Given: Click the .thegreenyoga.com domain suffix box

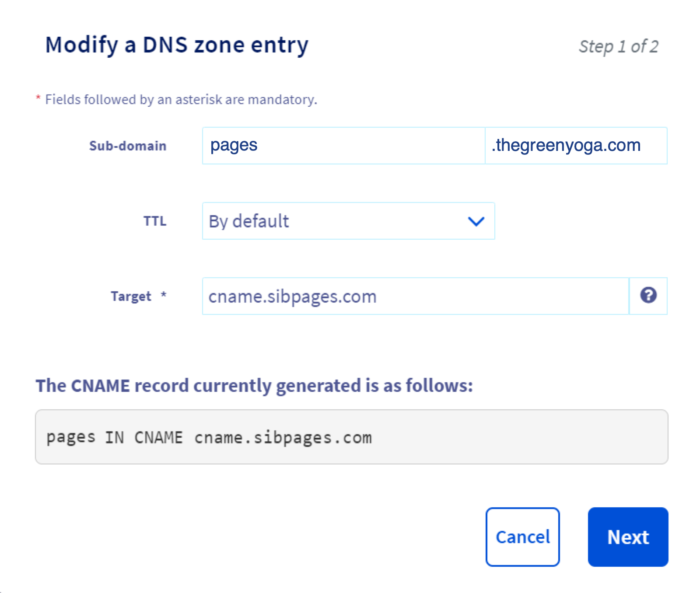Looking at the screenshot, I should (x=576, y=146).
